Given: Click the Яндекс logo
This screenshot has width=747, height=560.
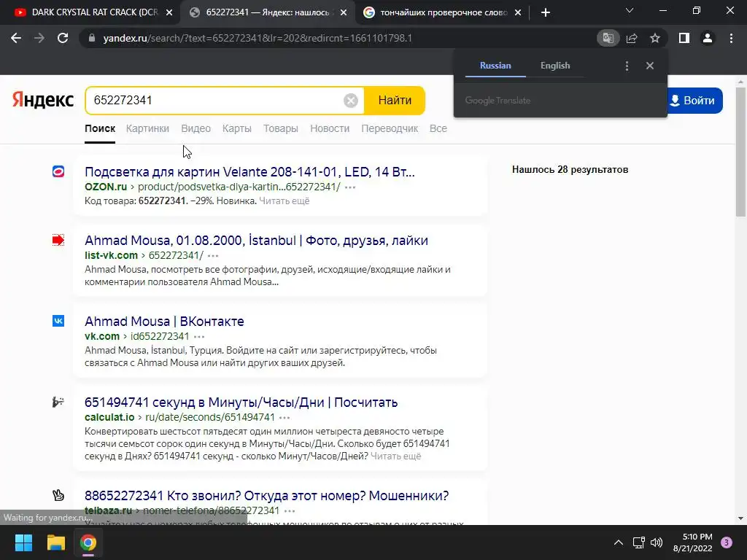Looking at the screenshot, I should click(x=43, y=100).
